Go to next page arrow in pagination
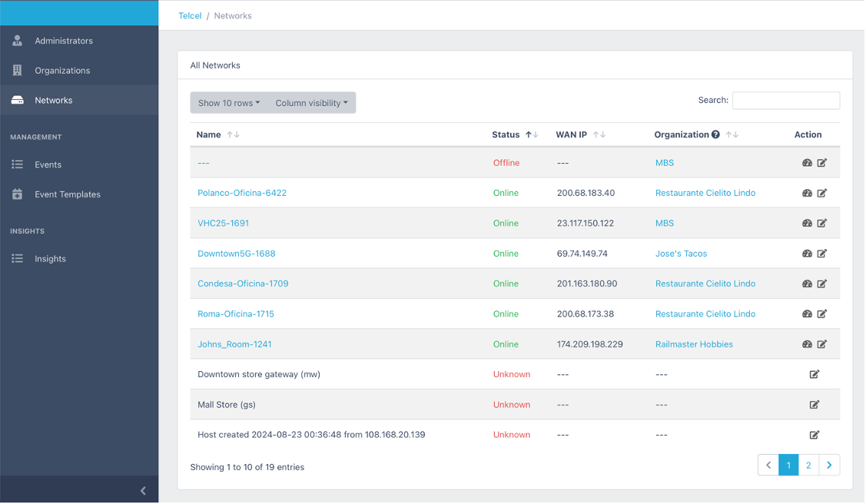Viewport: 866px width, 504px height. coord(829,466)
